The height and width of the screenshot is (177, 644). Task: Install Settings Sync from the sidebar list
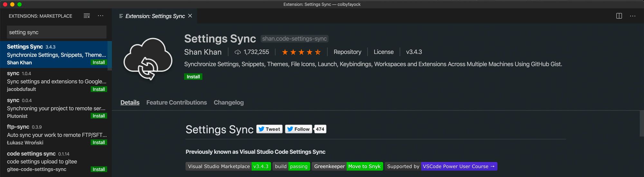(99, 62)
